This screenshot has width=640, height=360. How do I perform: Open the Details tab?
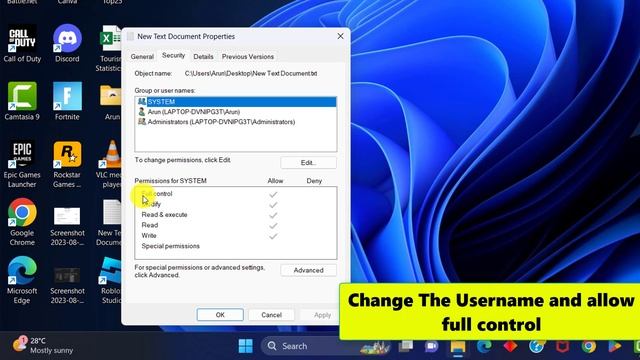[203, 57]
